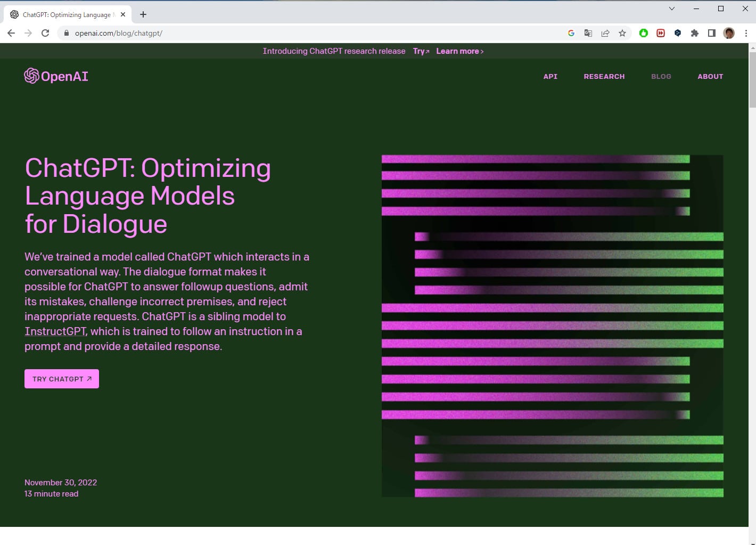Open the RESEARCH menu item
Image resolution: width=756 pixels, height=545 pixels.
(x=604, y=76)
